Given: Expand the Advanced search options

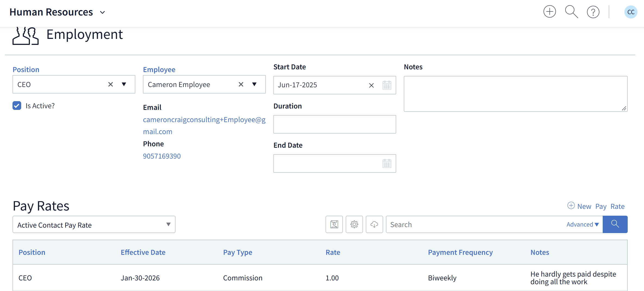Looking at the screenshot, I should point(583,224).
